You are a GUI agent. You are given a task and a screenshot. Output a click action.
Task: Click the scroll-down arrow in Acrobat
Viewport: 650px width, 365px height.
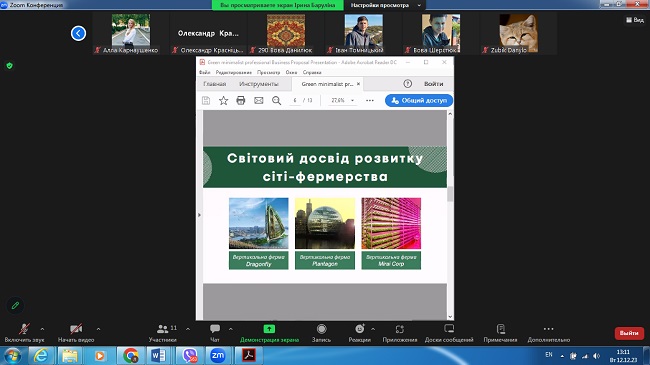[x=450, y=316]
